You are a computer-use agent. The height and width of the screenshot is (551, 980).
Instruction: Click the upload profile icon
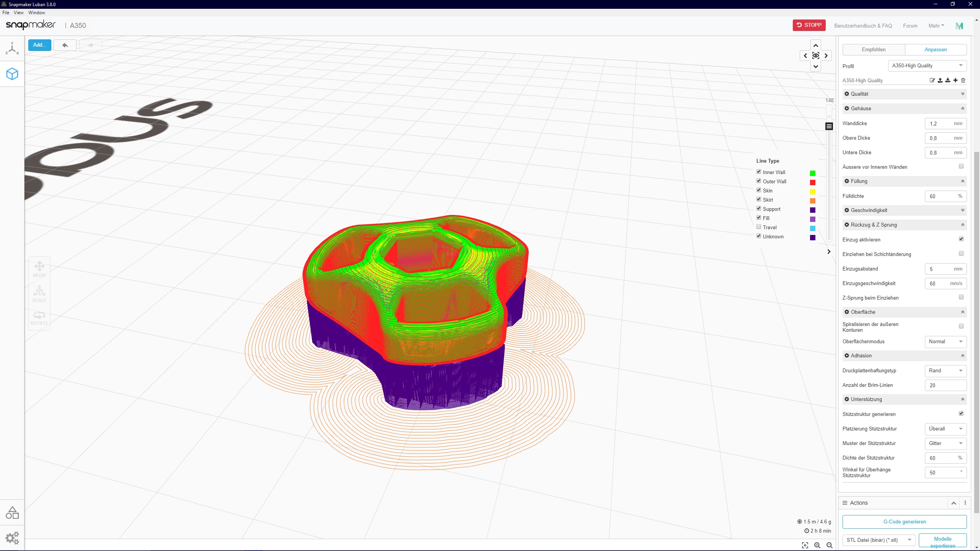(x=940, y=80)
